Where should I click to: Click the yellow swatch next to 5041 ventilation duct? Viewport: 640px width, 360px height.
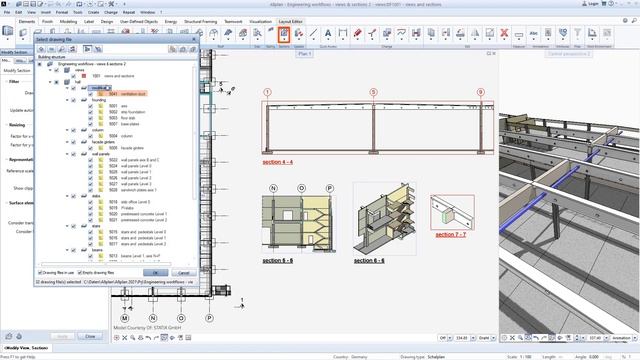point(101,94)
